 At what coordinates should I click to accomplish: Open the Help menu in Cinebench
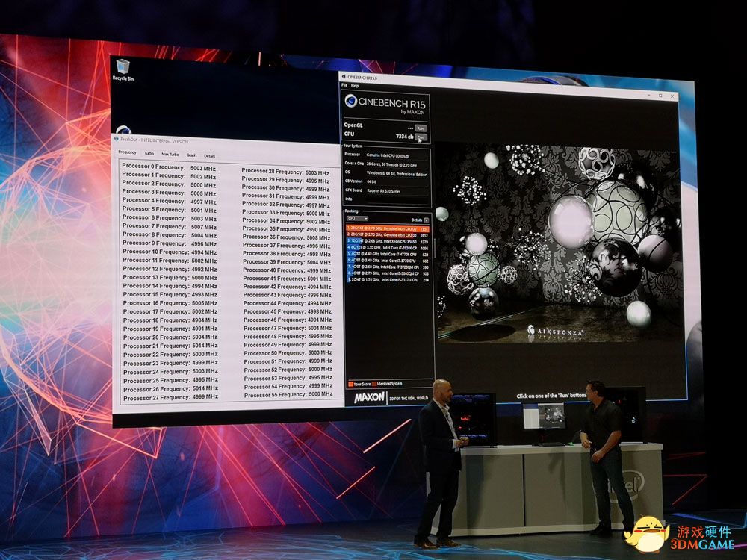[x=354, y=86]
